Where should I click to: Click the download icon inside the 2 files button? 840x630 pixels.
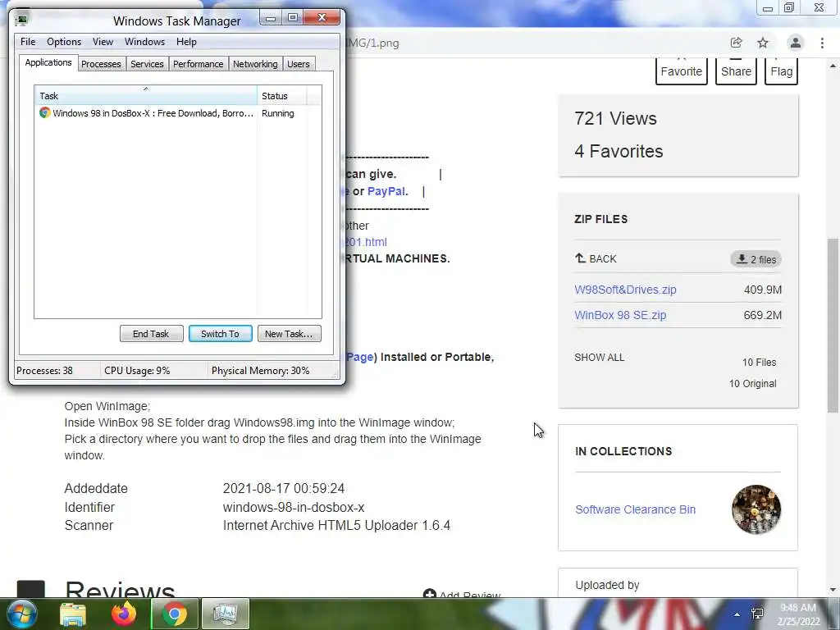point(742,258)
